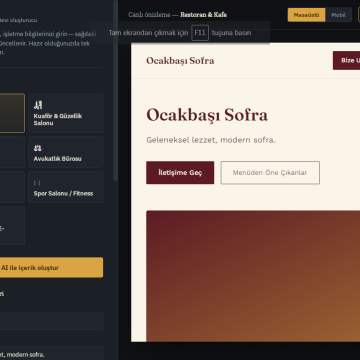The image size is (360, 360).
Task: Click the scissors icon on Kuaför & Güzellik Salonu card
Action: tap(38, 105)
